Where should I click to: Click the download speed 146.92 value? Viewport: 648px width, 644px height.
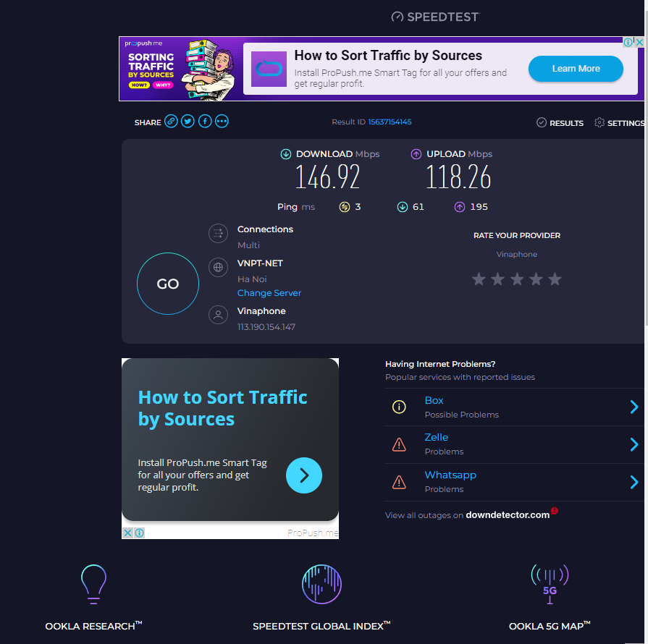point(327,177)
